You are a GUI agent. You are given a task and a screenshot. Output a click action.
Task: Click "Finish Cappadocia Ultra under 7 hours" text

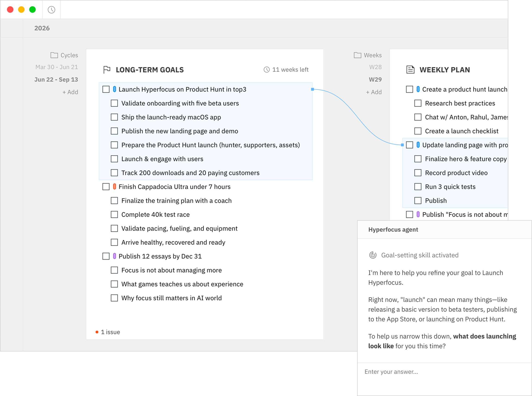175,186
